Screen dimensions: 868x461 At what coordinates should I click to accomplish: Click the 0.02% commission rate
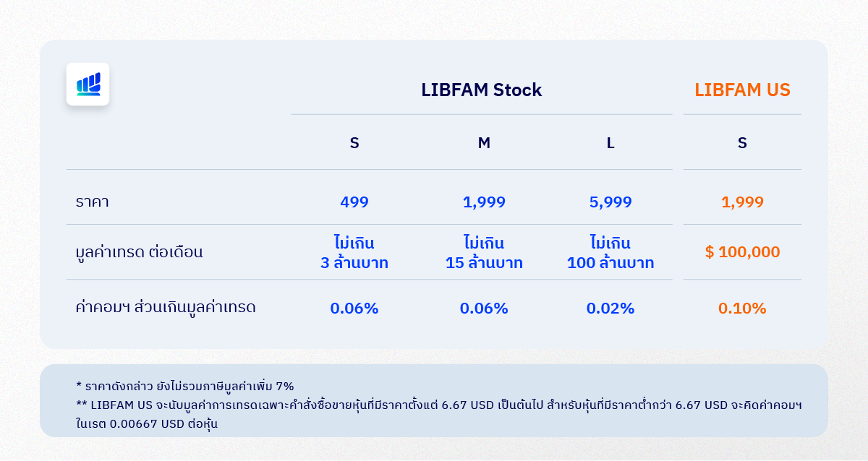point(610,309)
